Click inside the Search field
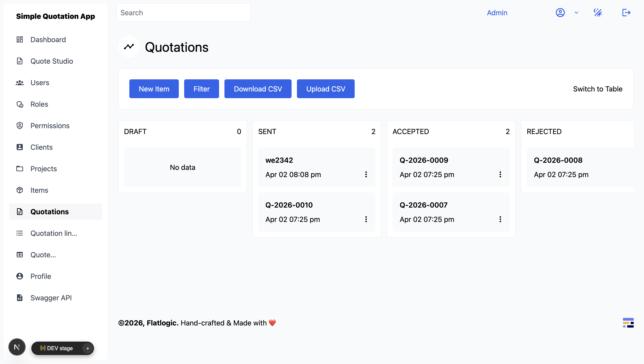The width and height of the screenshot is (644, 364). click(x=183, y=13)
